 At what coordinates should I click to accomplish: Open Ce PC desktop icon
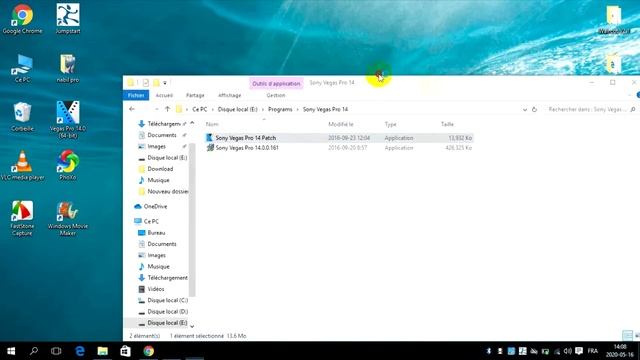(22, 68)
